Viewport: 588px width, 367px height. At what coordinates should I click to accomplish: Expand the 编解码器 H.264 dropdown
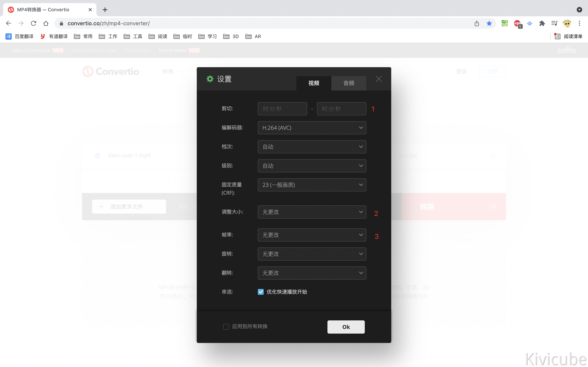(x=312, y=128)
